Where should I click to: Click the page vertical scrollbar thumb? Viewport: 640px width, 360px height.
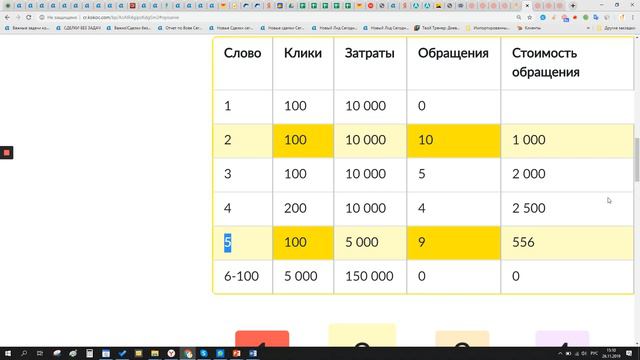coord(637,160)
